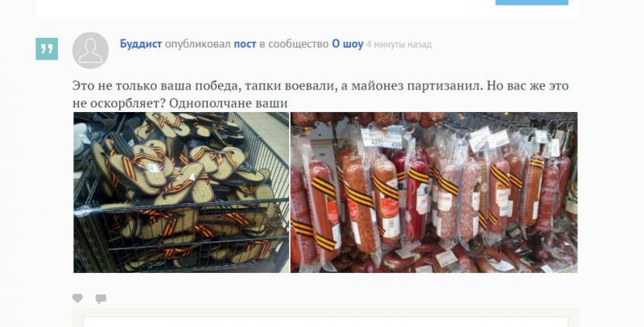Open the gray user avatar placeholder
Viewport: 644px width, 327px height.
coord(90,50)
